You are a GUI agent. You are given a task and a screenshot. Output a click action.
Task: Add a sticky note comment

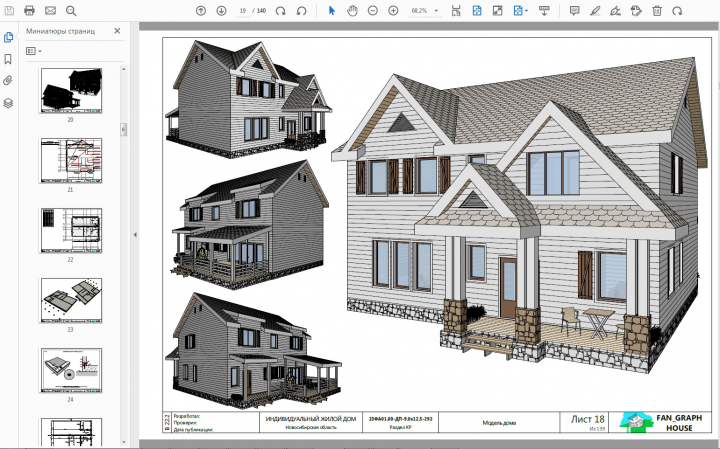(574, 11)
